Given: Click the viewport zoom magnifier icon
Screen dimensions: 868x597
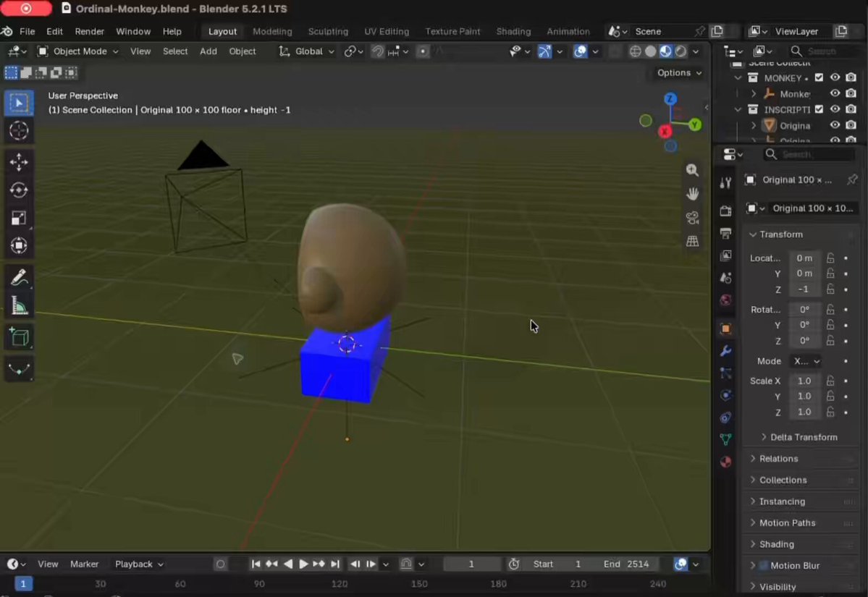Looking at the screenshot, I should coord(692,170).
